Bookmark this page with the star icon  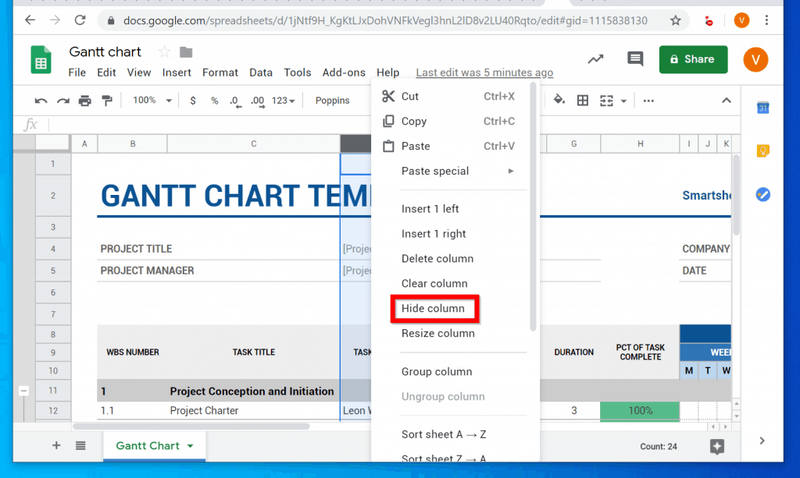click(676, 20)
